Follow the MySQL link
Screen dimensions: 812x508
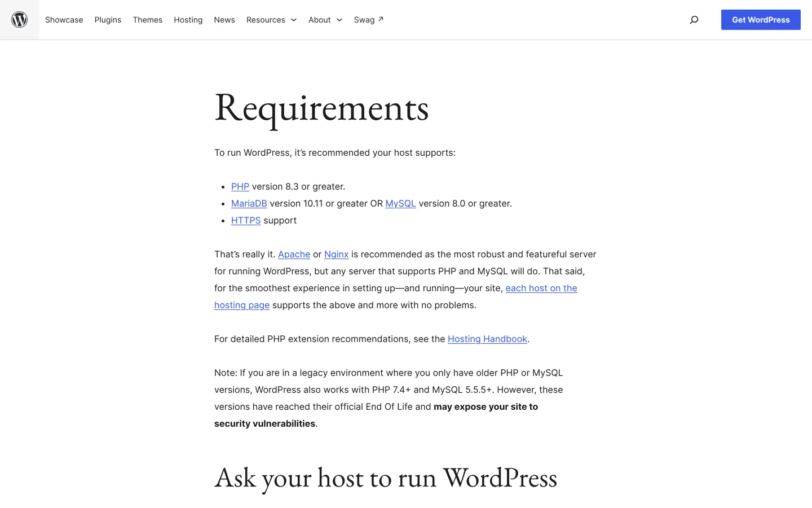point(400,203)
